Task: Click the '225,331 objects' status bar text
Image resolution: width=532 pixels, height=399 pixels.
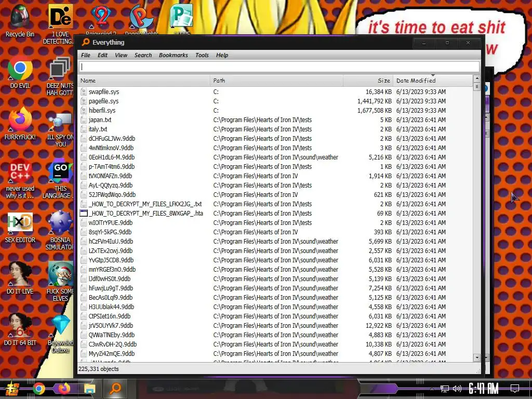Action: click(x=98, y=369)
